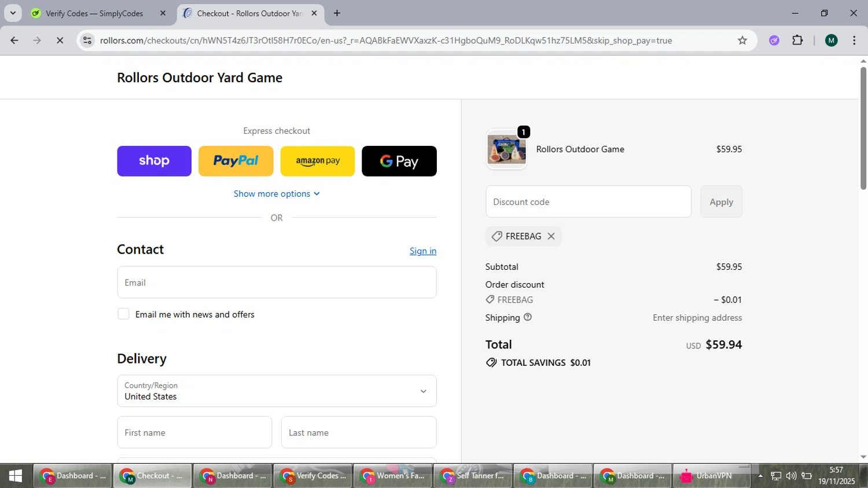The height and width of the screenshot is (488, 868).
Task: Focus the Last name field
Action: (x=359, y=432)
